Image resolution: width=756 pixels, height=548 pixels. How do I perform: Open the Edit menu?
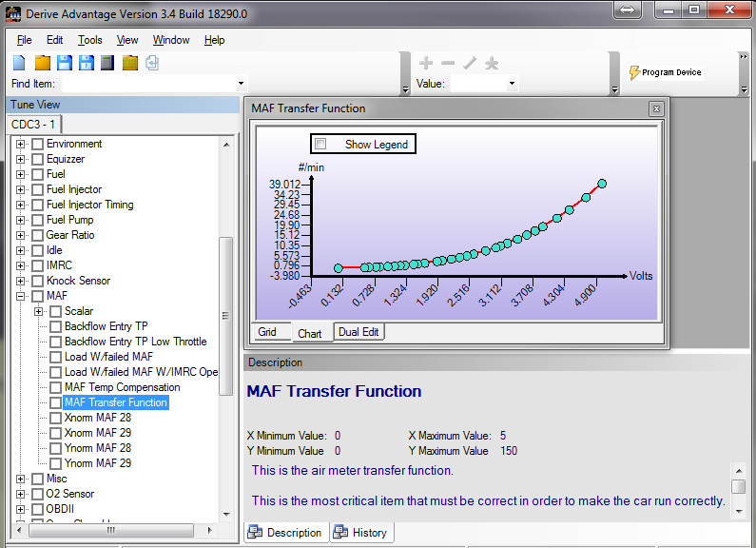pos(54,40)
